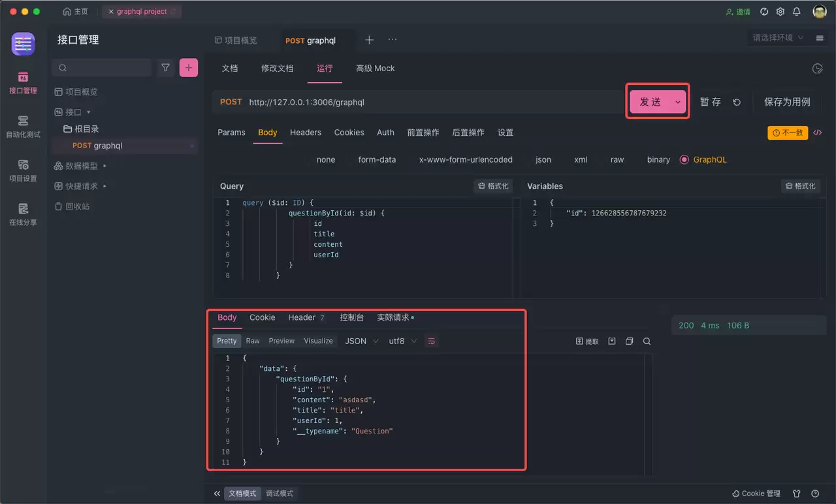Select POST graphql in the tree
This screenshot has height=504, width=836.
pos(124,146)
